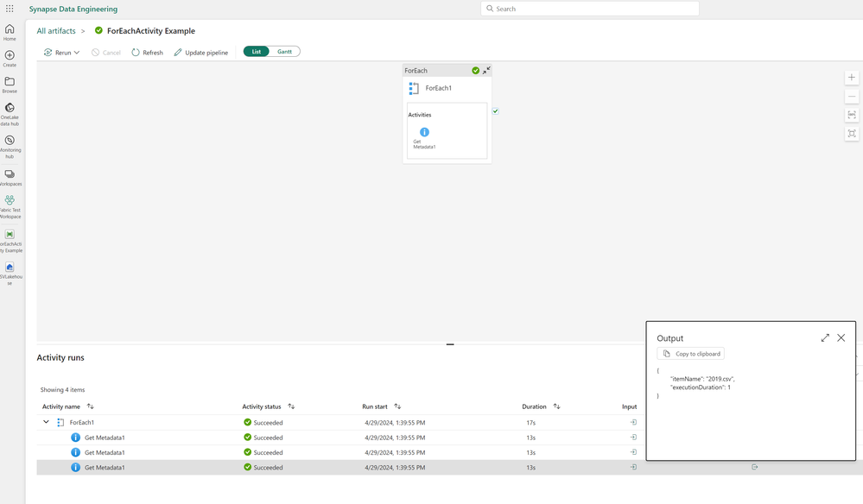Image resolution: width=863 pixels, height=504 pixels.
Task: Collapse the ForEach activity node
Action: pos(486,71)
